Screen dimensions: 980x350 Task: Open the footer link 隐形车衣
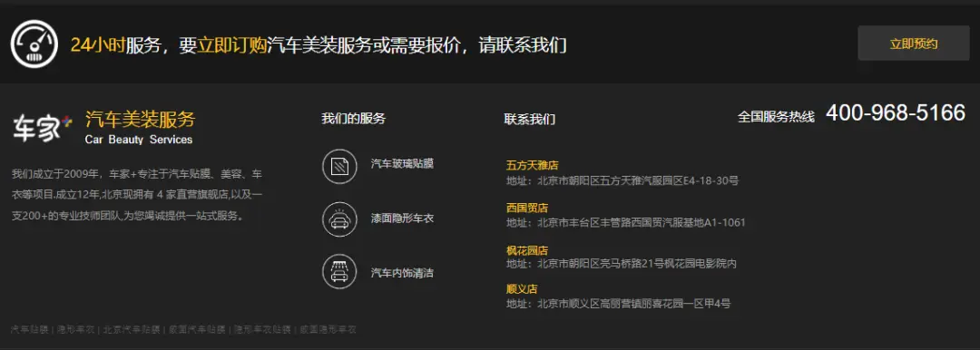(x=75, y=329)
